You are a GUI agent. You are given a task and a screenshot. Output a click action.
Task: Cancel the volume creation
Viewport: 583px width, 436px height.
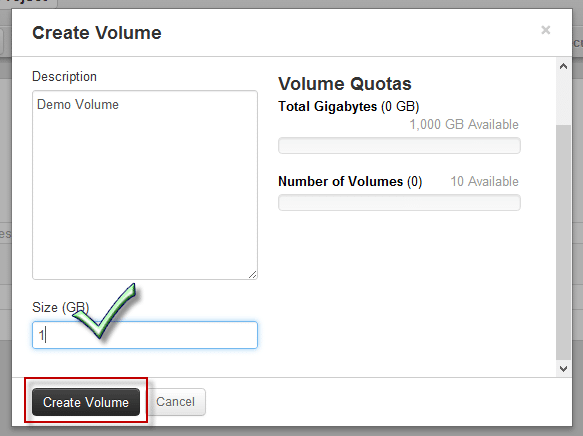tap(175, 402)
